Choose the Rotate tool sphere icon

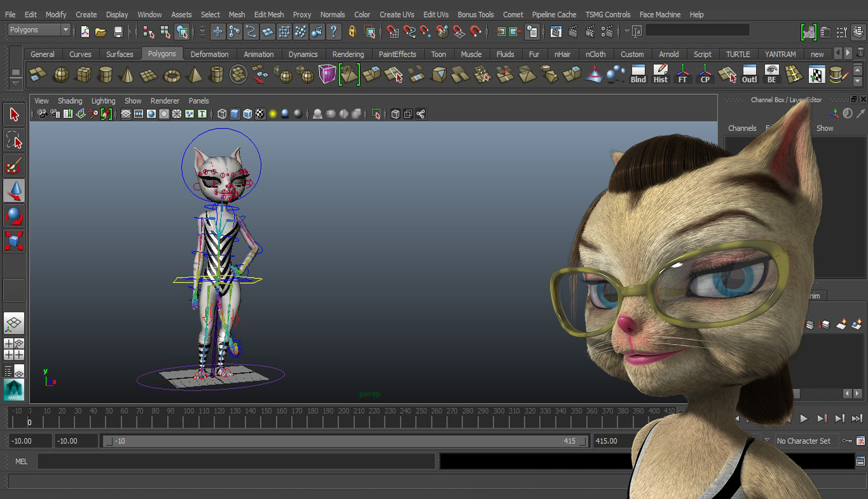click(14, 216)
